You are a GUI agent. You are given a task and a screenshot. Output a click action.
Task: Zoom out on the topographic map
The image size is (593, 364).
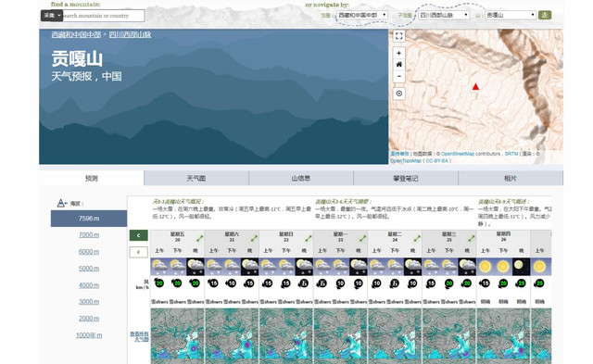399,76
